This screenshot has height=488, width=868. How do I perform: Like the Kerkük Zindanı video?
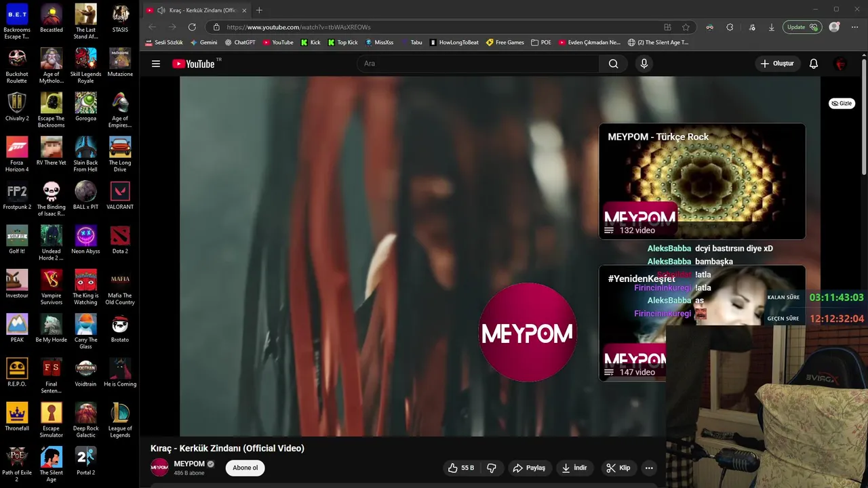[x=460, y=468]
